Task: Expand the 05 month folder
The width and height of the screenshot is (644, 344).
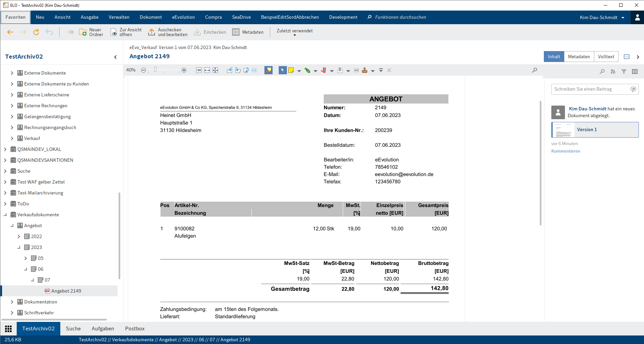Action: point(26,258)
